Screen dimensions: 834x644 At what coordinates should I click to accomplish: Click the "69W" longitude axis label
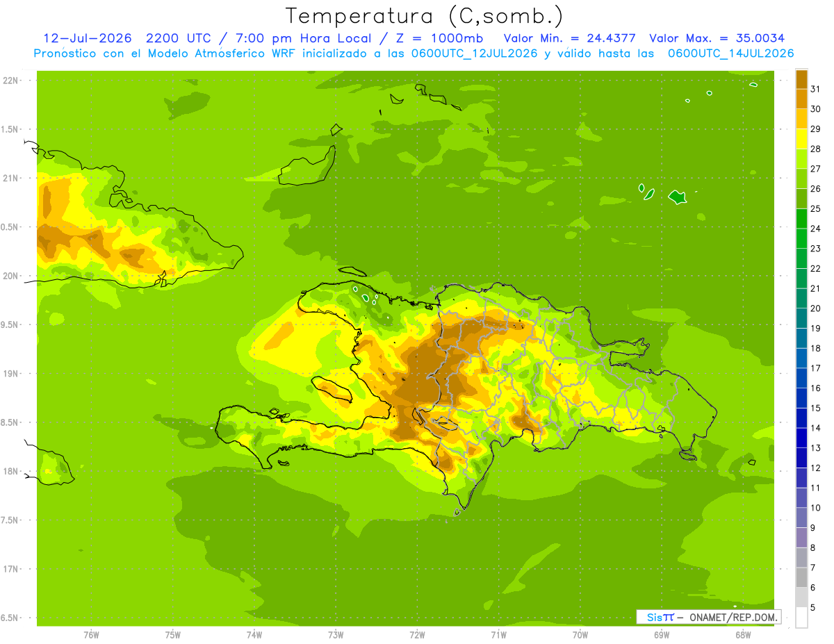pos(662,634)
